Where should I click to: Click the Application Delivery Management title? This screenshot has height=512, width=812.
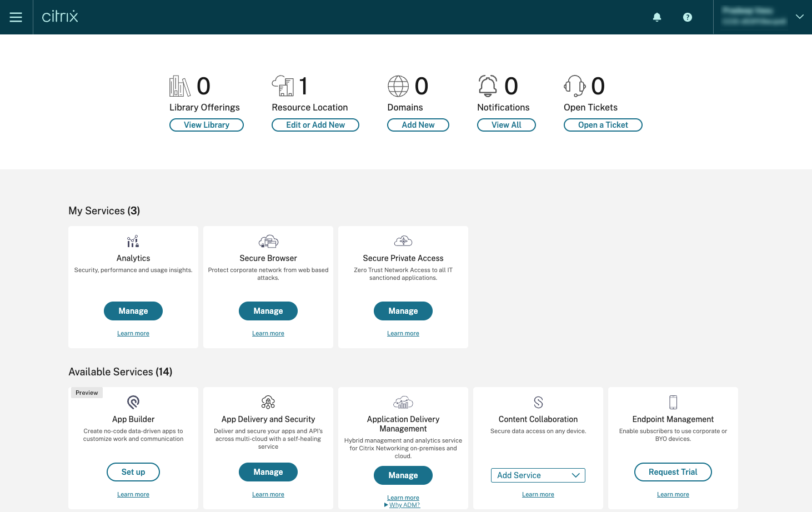pyautogui.click(x=403, y=424)
